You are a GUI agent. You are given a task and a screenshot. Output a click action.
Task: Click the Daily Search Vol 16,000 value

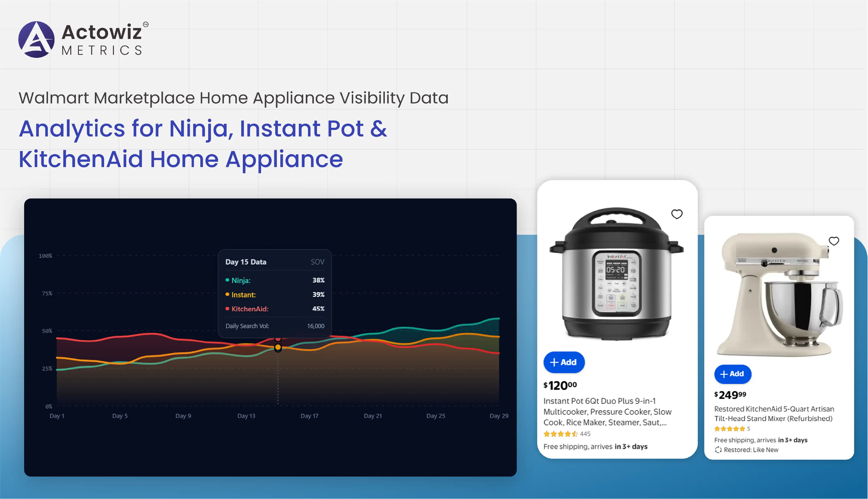coord(316,326)
